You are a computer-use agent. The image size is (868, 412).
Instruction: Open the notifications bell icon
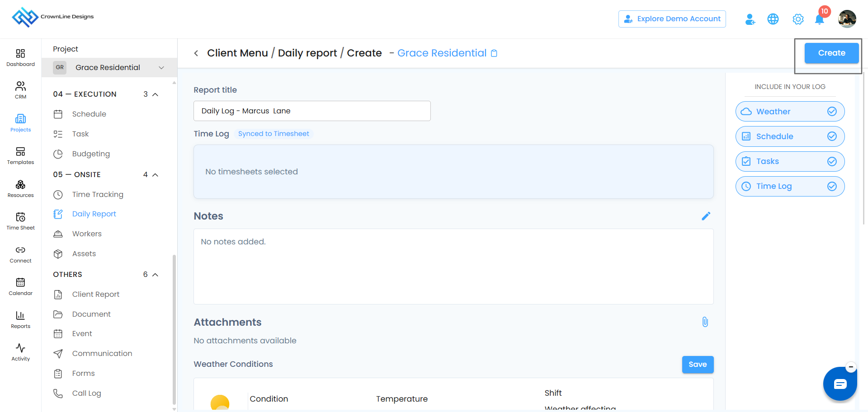coord(819,19)
